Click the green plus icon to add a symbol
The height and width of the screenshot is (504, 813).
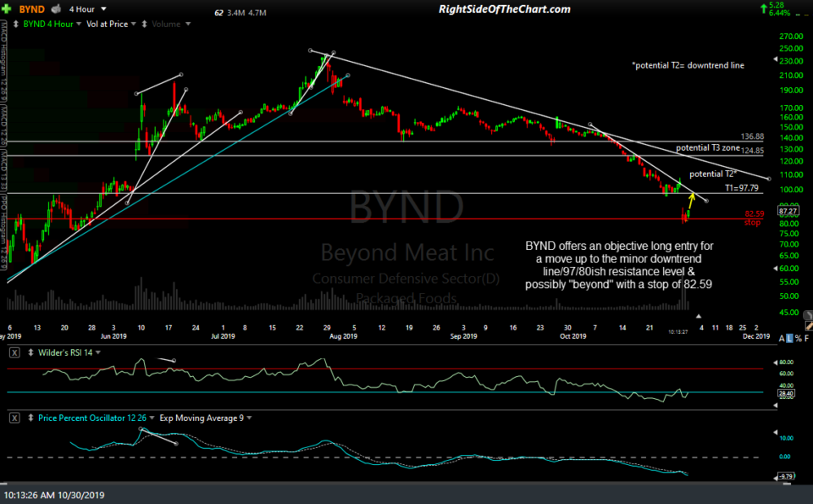7,8
